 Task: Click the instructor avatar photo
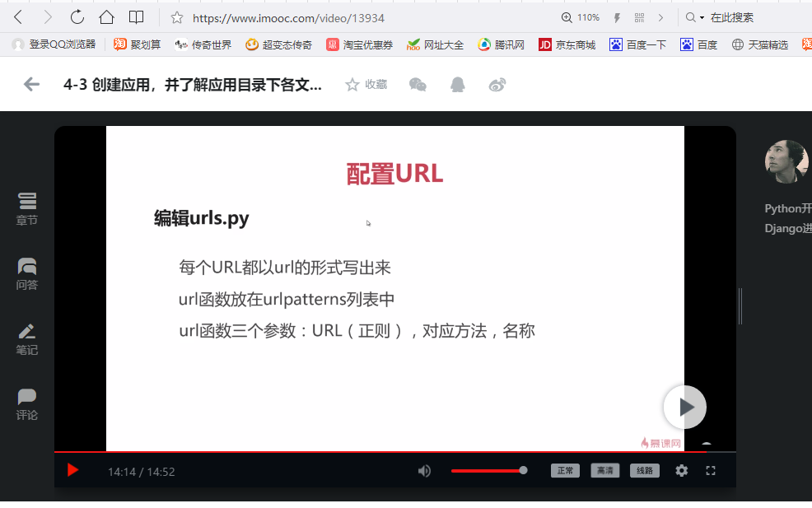tap(786, 161)
